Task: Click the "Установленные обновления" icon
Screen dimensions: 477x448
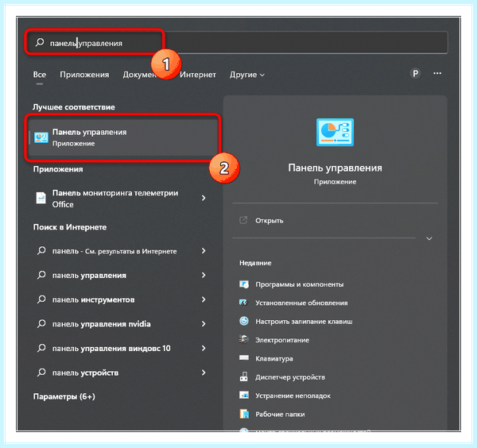Action: click(x=244, y=303)
